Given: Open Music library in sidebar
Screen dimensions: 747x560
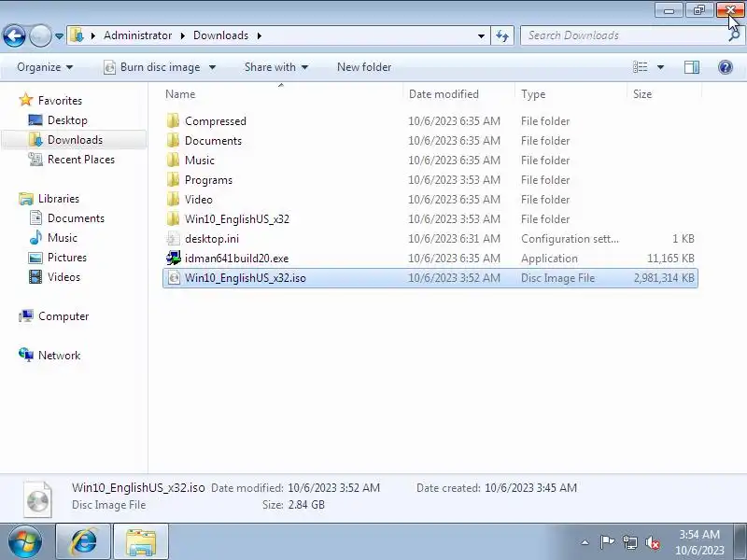Looking at the screenshot, I should click(x=62, y=238).
